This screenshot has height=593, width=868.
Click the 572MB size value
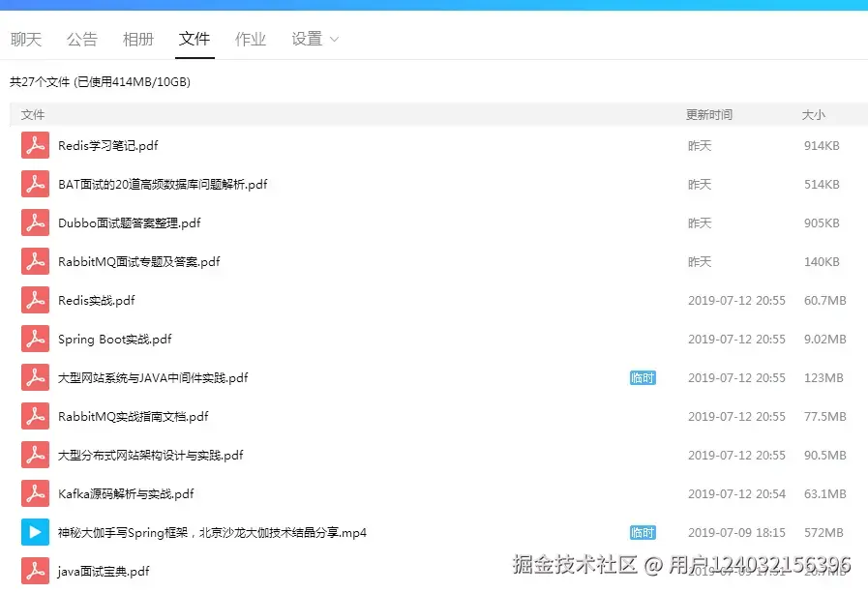pos(823,533)
